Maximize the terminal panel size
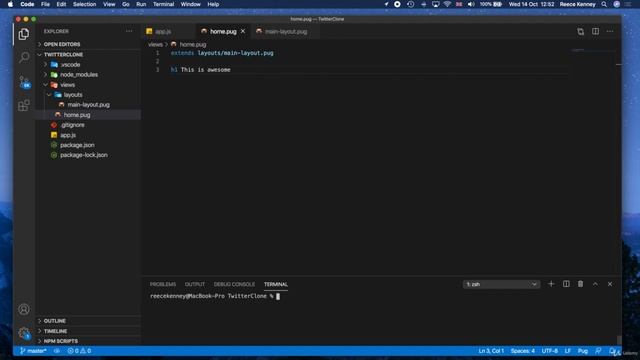The image size is (640, 360). [x=595, y=284]
